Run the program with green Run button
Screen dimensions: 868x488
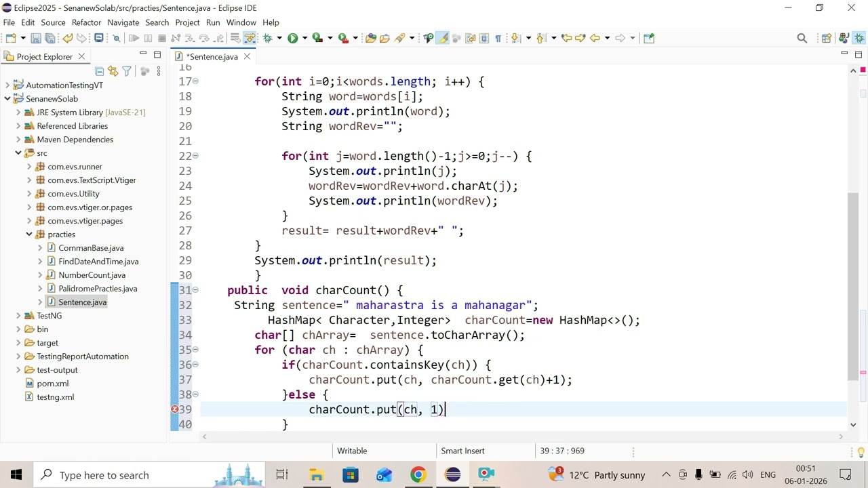pos(292,38)
